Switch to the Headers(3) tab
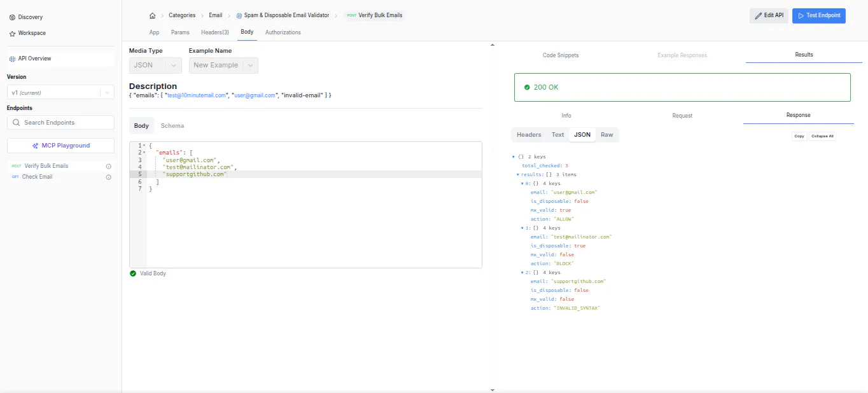The image size is (868, 393). (215, 32)
